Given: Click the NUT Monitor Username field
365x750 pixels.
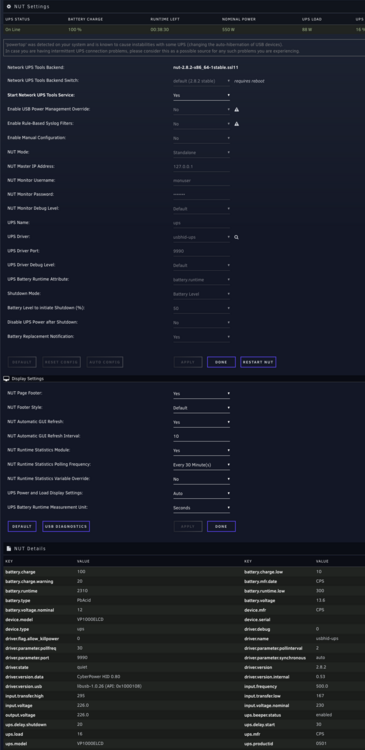Looking at the screenshot, I should click(x=201, y=181).
